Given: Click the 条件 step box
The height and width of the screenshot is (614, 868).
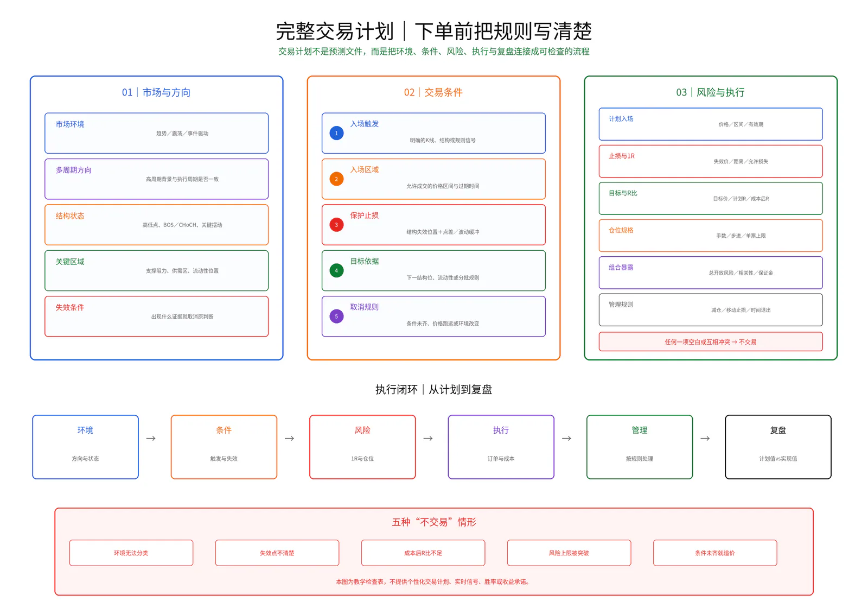Looking at the screenshot, I should tap(224, 447).
